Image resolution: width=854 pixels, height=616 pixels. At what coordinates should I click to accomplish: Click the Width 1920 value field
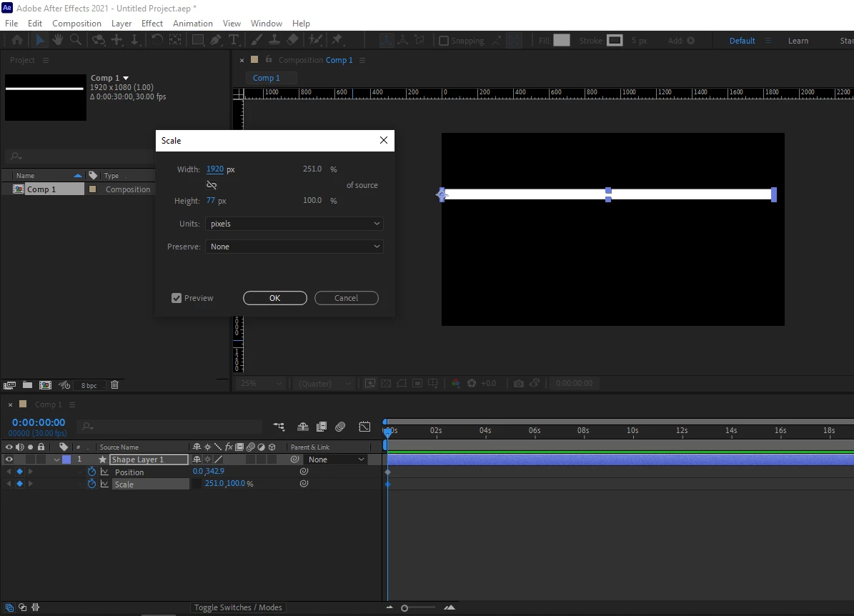[215, 169]
